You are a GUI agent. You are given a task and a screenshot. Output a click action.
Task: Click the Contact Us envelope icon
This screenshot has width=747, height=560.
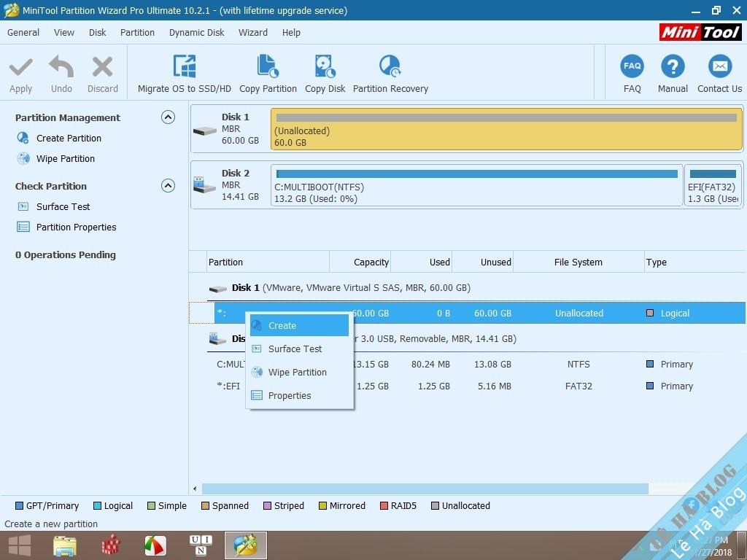tap(719, 67)
